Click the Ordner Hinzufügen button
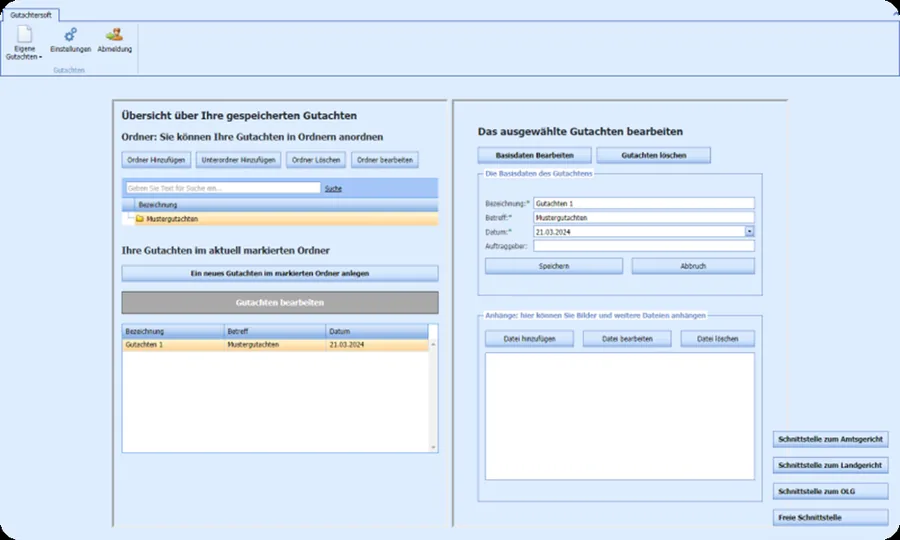Image resolution: width=900 pixels, height=540 pixels. (x=156, y=160)
